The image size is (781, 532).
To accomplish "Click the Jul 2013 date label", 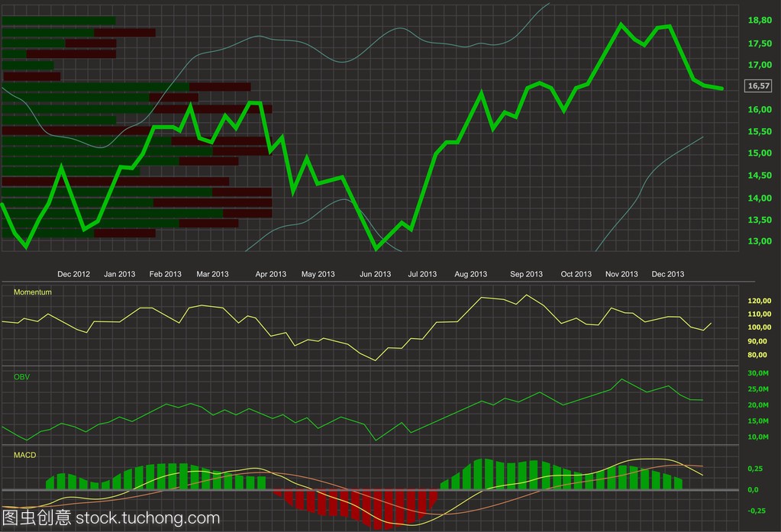I will click(422, 274).
